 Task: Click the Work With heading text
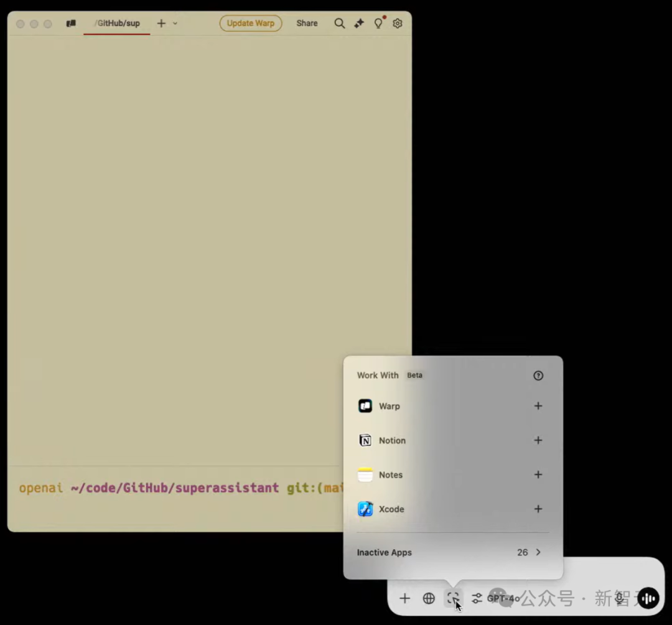[378, 375]
